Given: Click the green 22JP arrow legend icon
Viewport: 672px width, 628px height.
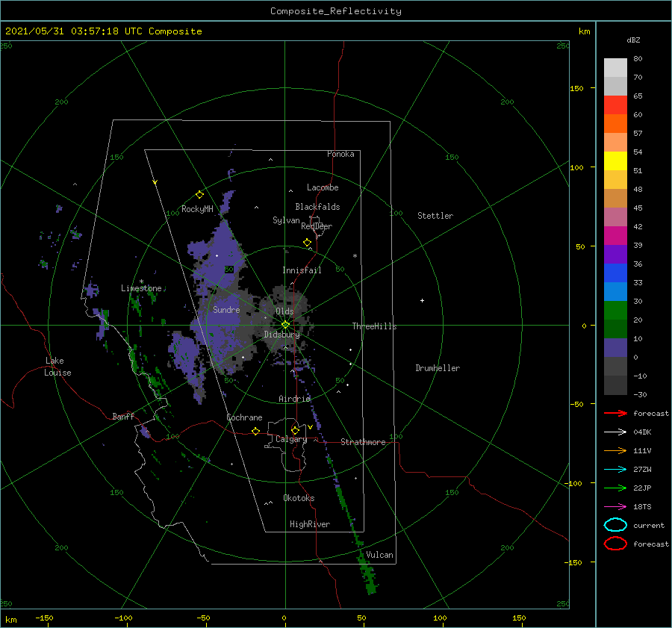Looking at the screenshot, I should pos(615,488).
